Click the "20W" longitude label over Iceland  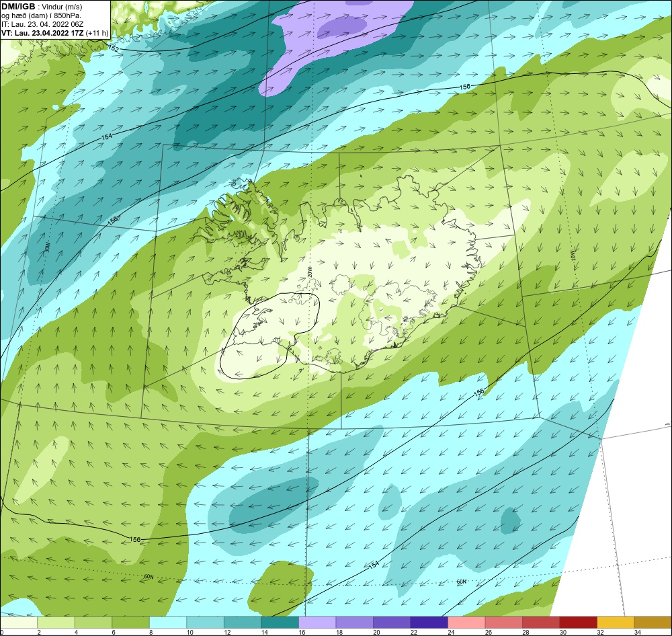pyautogui.click(x=310, y=272)
